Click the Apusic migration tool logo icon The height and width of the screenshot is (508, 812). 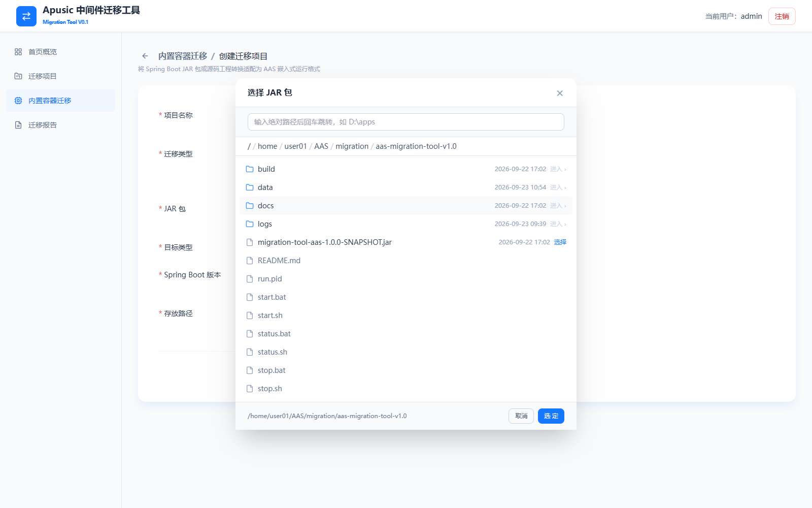pos(26,16)
